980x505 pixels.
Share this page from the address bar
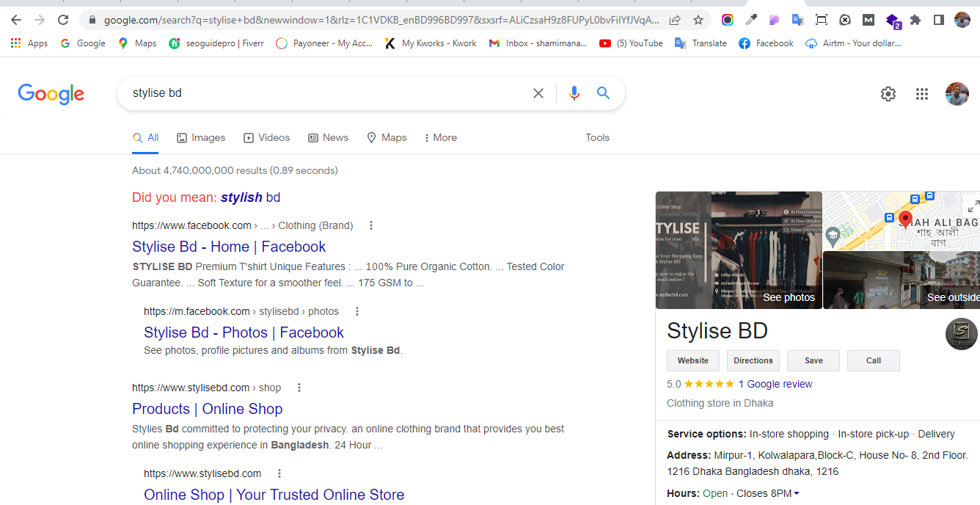675,20
